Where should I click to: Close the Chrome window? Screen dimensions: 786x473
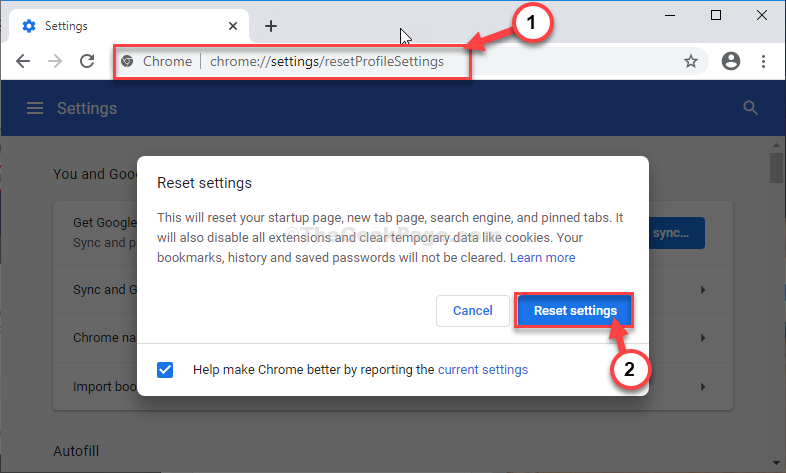pos(762,16)
